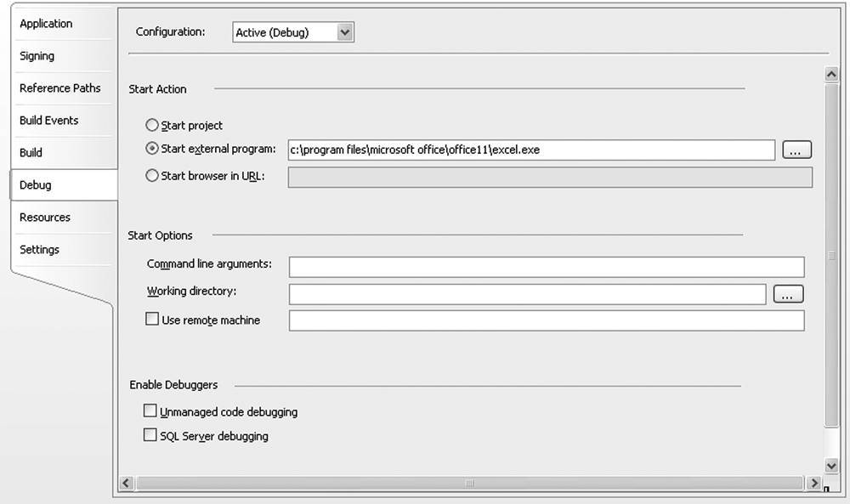Click the Command line arguments field
This screenshot has width=850, height=504.
pyautogui.click(x=547, y=267)
